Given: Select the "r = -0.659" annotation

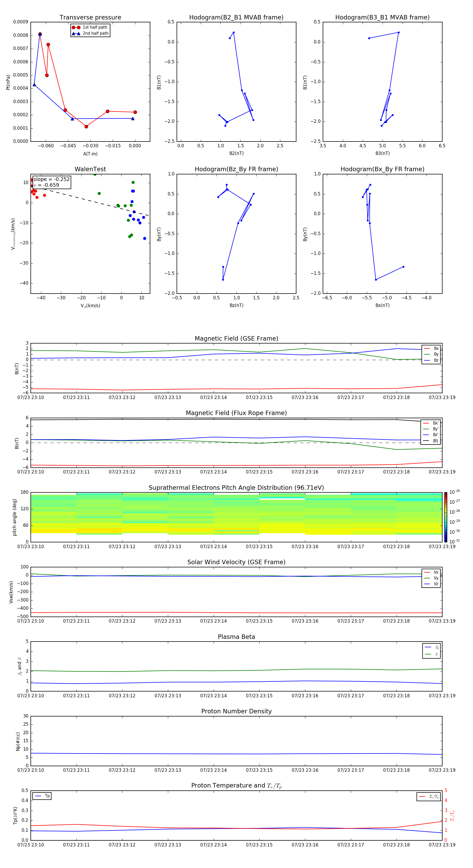Looking at the screenshot, I should pos(47,185).
